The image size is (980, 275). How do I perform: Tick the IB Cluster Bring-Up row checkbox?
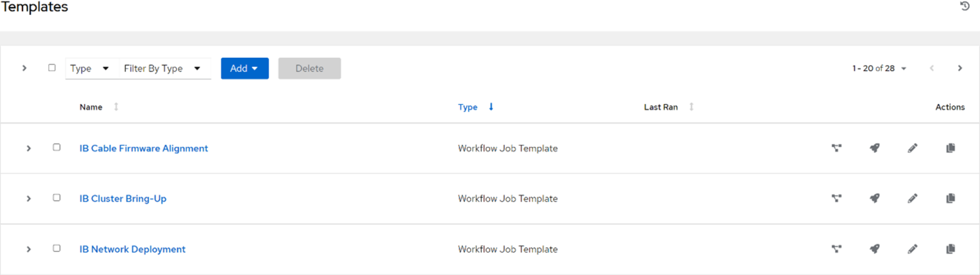click(56, 198)
